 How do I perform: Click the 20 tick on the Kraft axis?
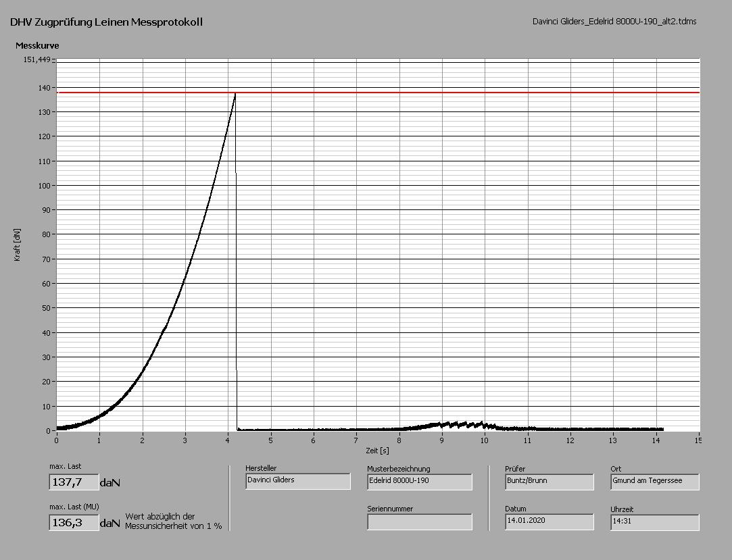pos(46,382)
